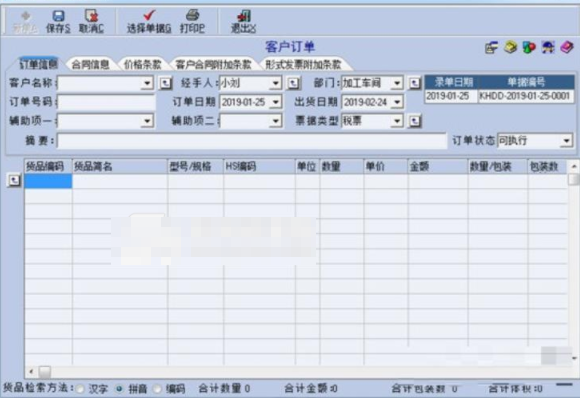Switch to the 价格条款 tab
Screen dimensions: 580x398
[x=143, y=64]
